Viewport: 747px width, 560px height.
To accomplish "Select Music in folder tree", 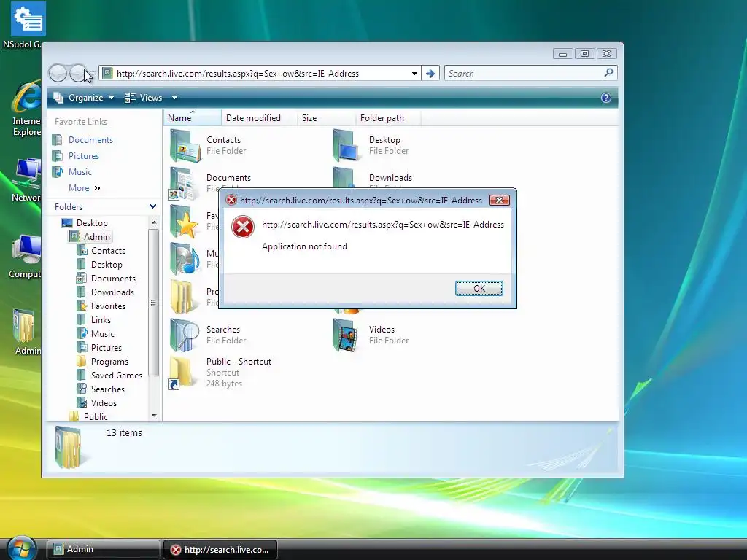I will 102,333.
